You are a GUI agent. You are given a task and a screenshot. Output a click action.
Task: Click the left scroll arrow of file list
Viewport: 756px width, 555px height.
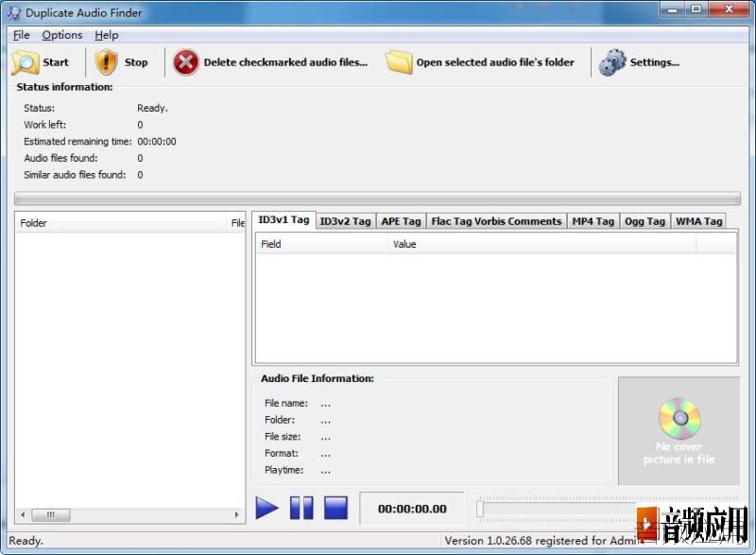(23, 514)
